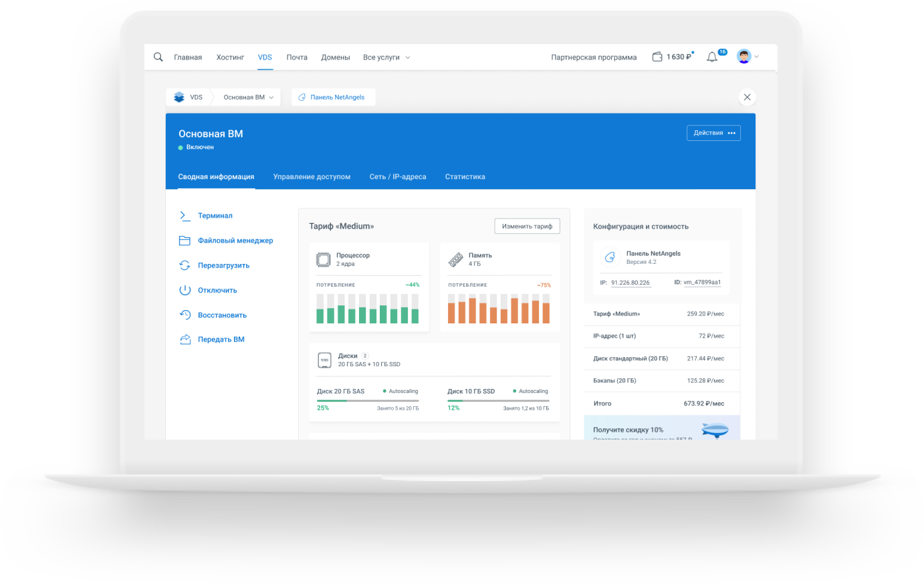This screenshot has width=924, height=584.
Task: Click the memory consumption bar chart
Action: coord(499,308)
